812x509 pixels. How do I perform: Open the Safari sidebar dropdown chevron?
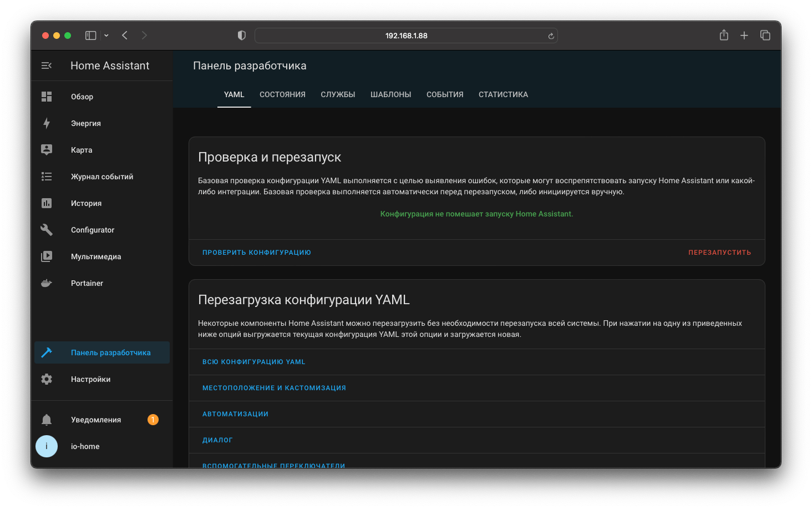[x=106, y=35]
